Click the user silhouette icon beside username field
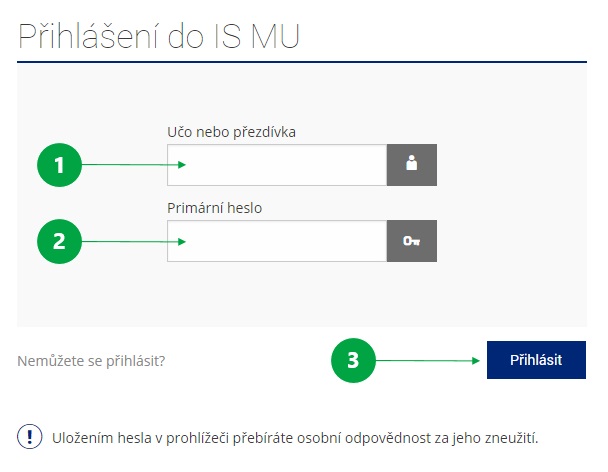Viewport: 608px width, 472px height. 411,166
